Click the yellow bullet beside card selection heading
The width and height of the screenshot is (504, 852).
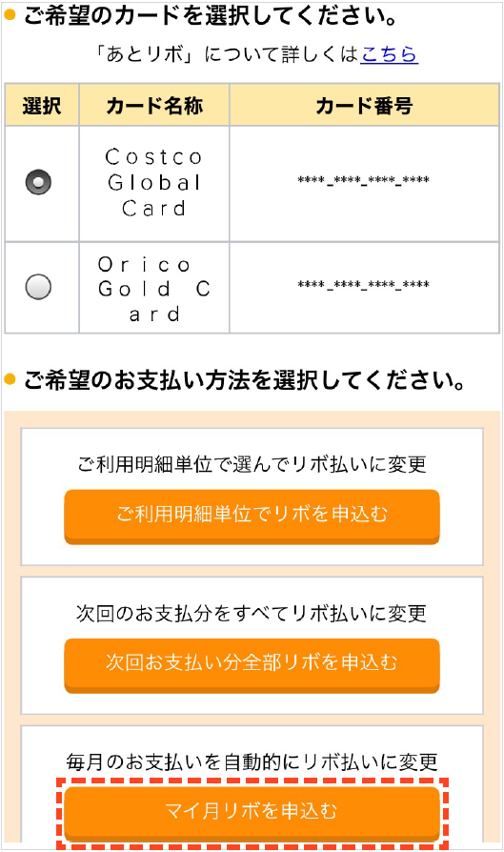[10, 14]
